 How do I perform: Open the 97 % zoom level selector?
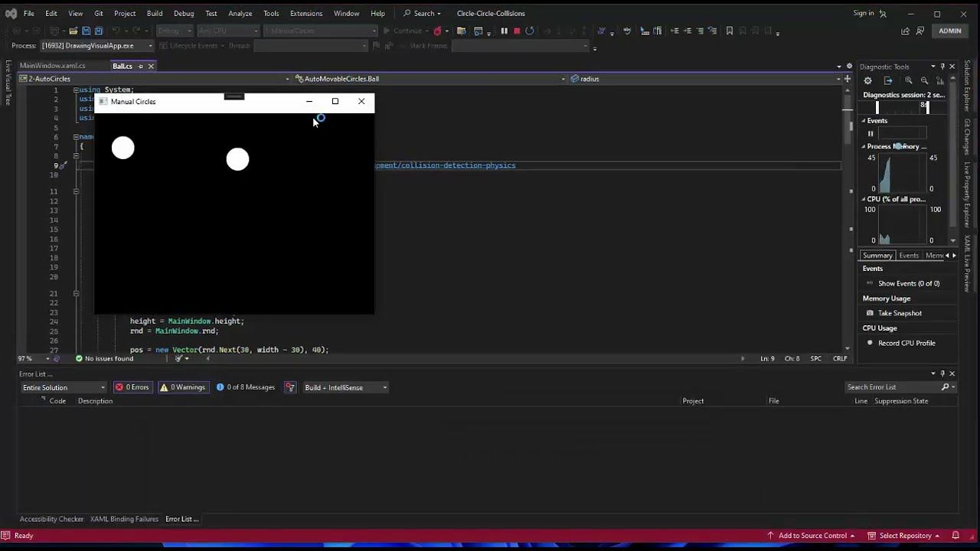tap(34, 358)
